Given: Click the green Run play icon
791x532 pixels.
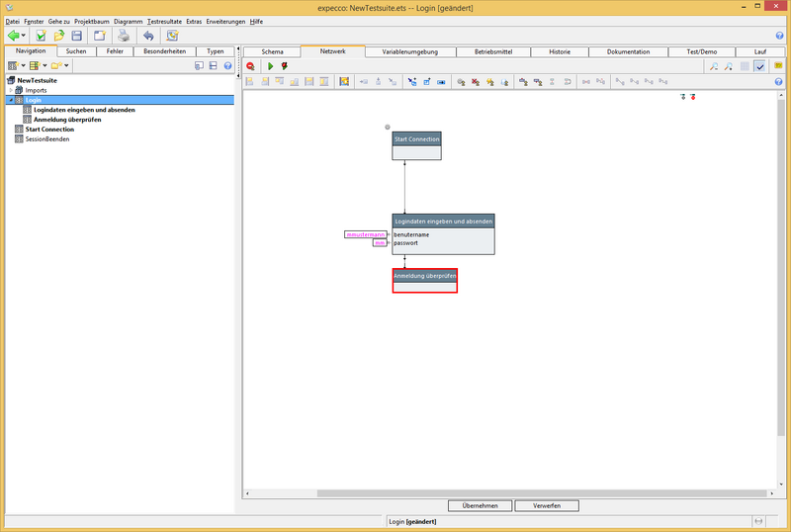Looking at the screenshot, I should pos(270,66).
